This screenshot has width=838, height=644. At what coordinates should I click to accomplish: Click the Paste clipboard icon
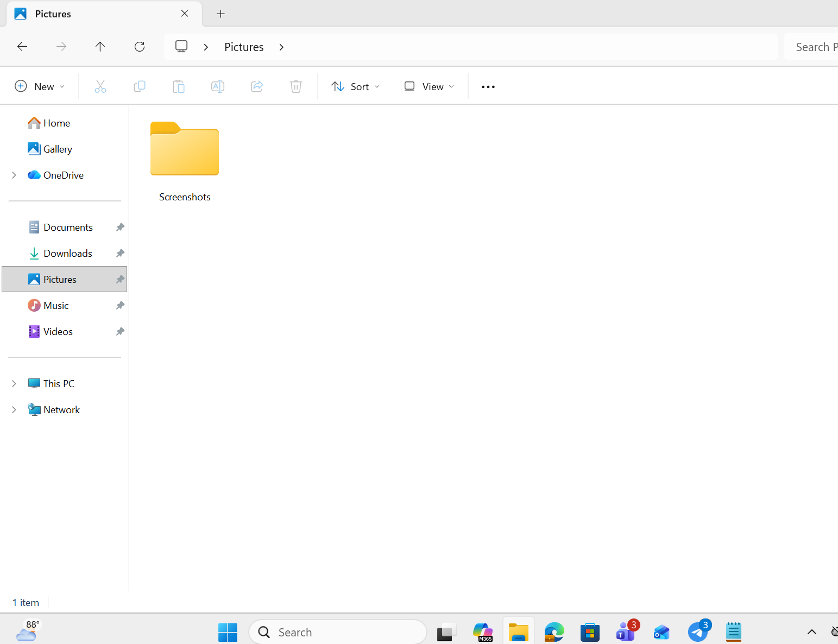click(179, 86)
